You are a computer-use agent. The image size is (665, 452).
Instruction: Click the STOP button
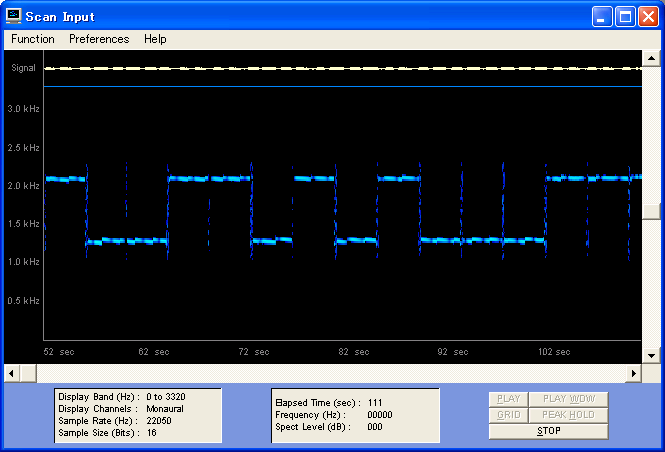point(548,431)
